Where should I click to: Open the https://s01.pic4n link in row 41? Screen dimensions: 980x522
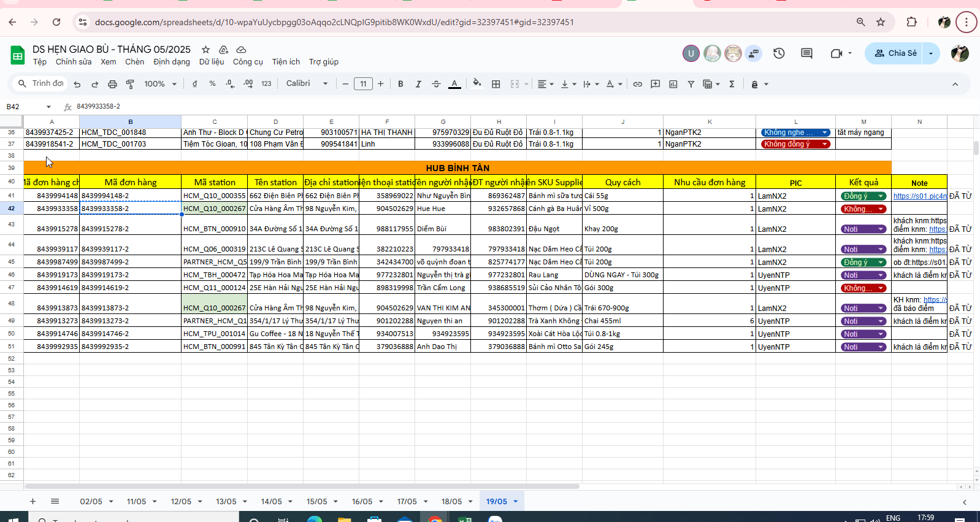(920, 196)
